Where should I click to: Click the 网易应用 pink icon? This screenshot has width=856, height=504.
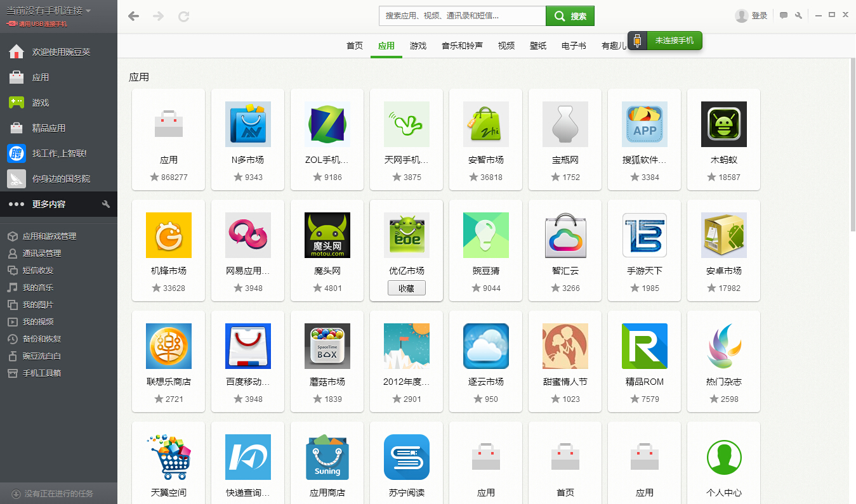click(247, 235)
